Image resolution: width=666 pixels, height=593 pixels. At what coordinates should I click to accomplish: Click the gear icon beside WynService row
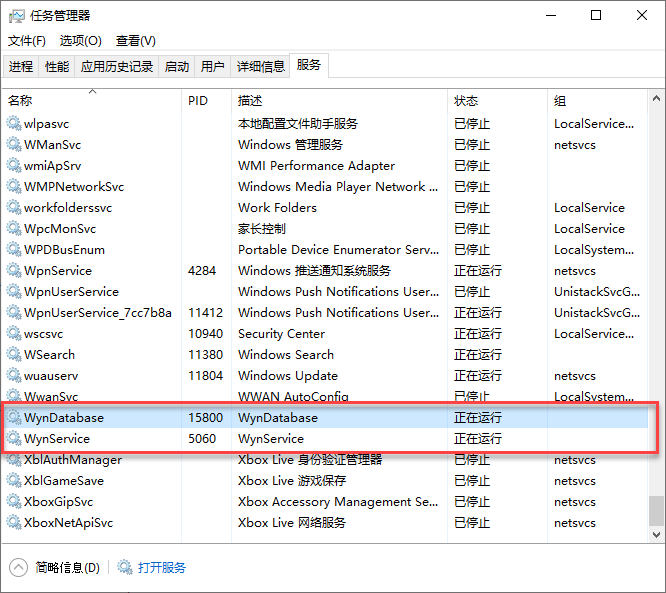[x=14, y=439]
